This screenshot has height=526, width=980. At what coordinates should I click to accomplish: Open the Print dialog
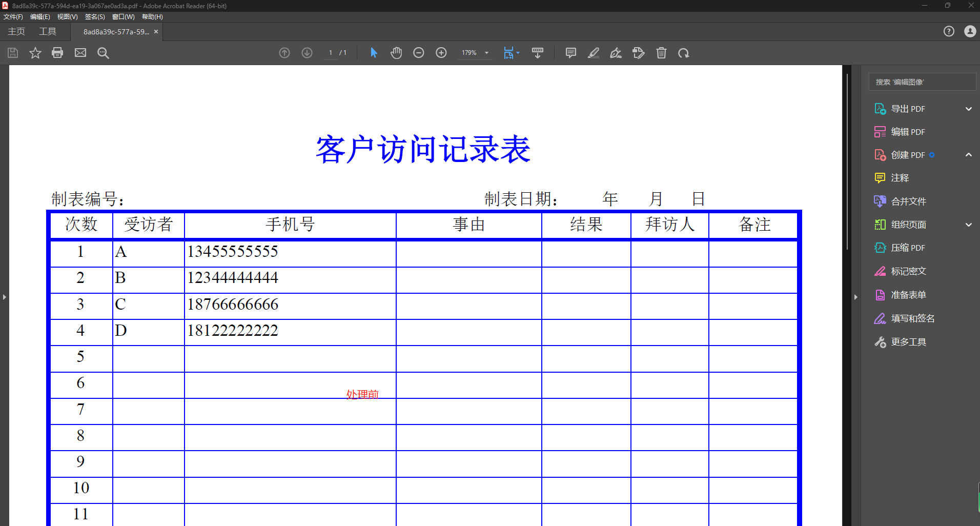57,52
